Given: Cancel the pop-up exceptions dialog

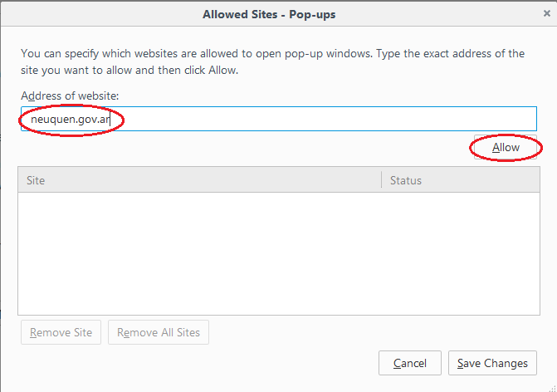Looking at the screenshot, I should [x=409, y=363].
